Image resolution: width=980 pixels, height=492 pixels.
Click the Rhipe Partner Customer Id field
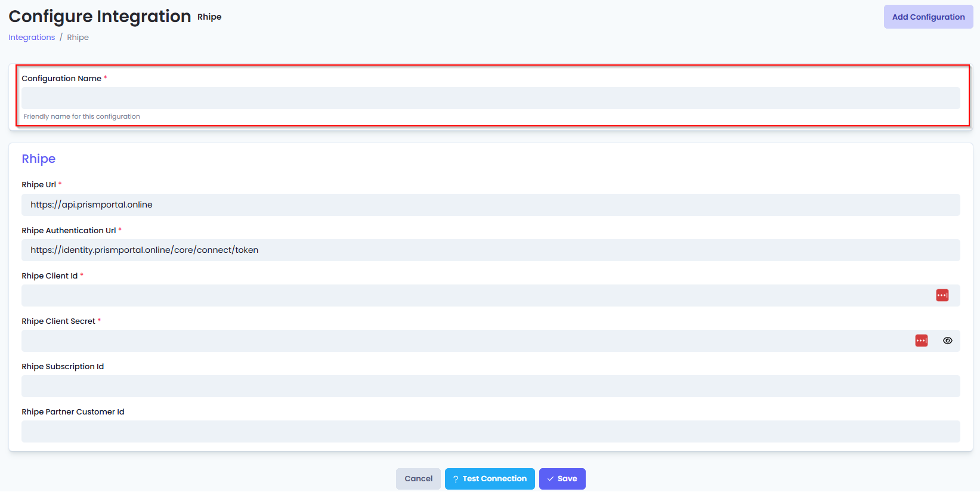[x=490, y=431]
